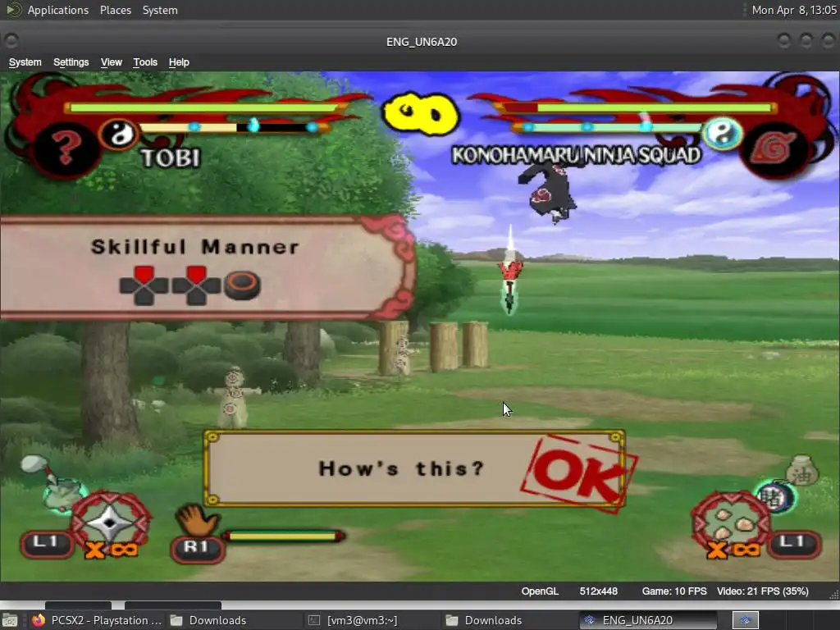Image resolution: width=840 pixels, height=630 pixels.
Task: Click the yellow gauge next to R1
Action: 284,536
